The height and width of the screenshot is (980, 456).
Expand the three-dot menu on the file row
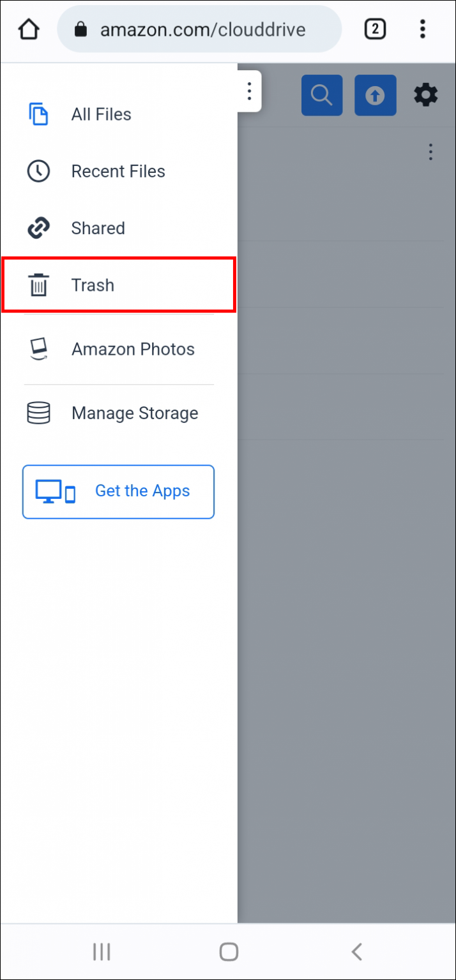click(x=430, y=152)
